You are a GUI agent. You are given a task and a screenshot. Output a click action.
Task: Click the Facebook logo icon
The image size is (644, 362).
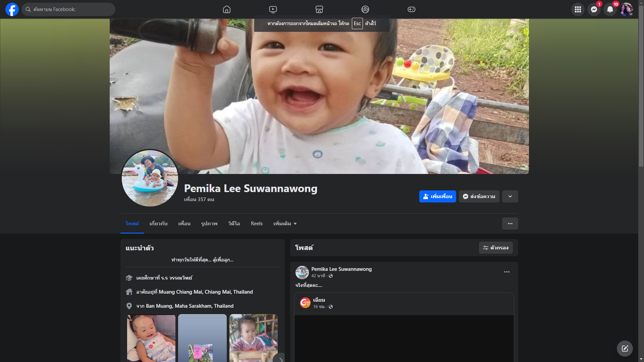pyautogui.click(x=12, y=9)
